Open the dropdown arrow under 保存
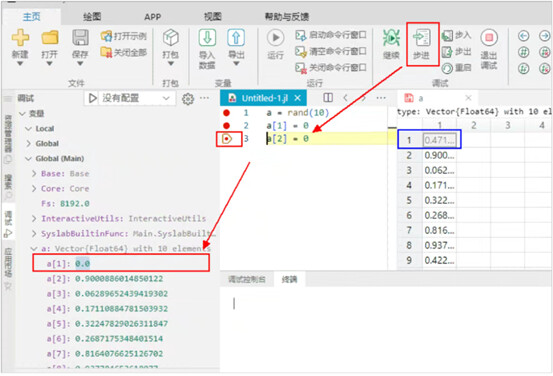 (80, 64)
